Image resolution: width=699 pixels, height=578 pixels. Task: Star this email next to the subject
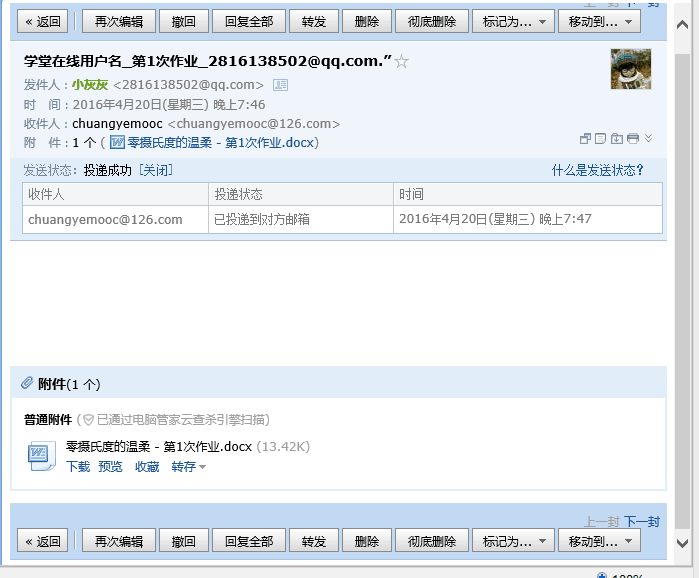pyautogui.click(x=402, y=61)
